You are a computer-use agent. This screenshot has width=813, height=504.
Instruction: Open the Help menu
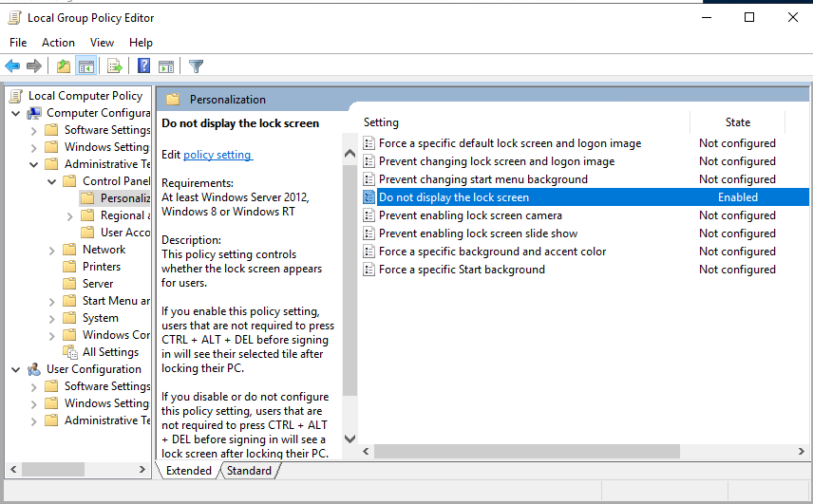[x=141, y=43]
